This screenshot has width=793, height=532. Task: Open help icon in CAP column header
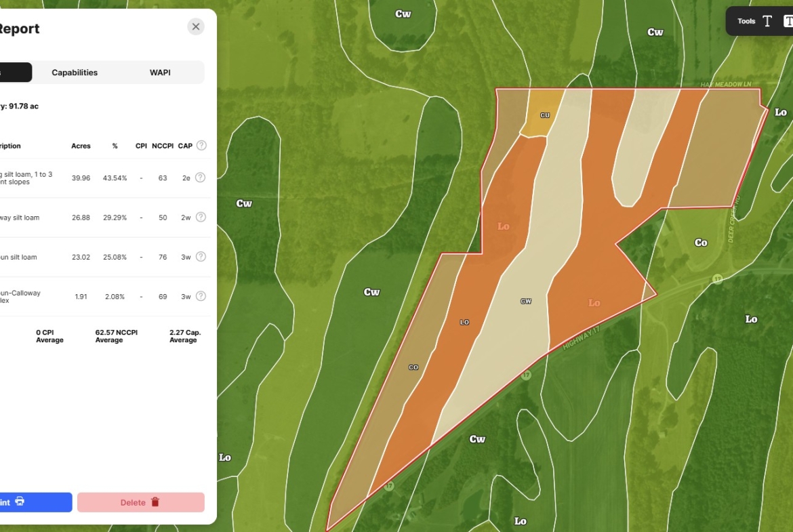(x=201, y=146)
